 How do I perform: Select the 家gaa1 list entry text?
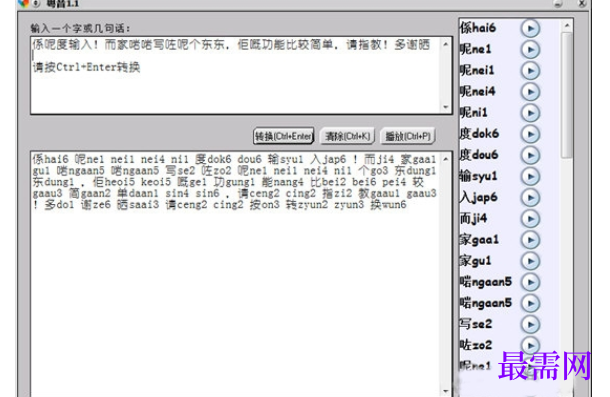click(479, 240)
